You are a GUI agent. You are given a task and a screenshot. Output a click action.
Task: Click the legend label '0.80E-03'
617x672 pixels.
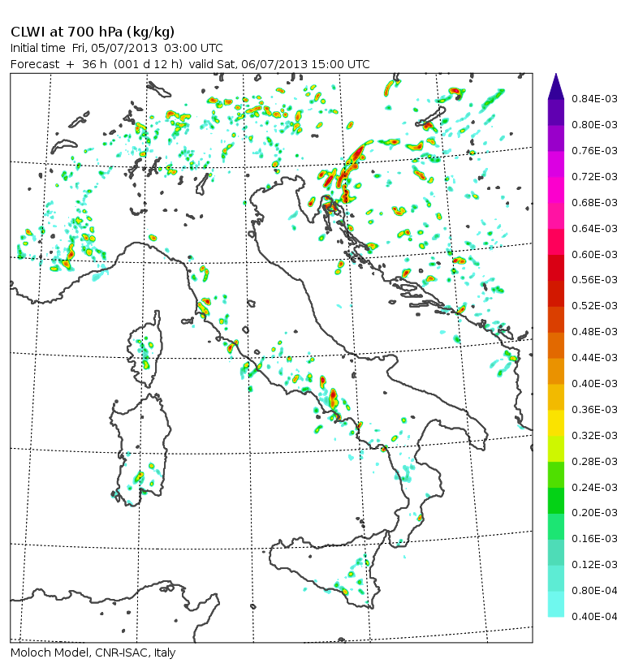594,125
